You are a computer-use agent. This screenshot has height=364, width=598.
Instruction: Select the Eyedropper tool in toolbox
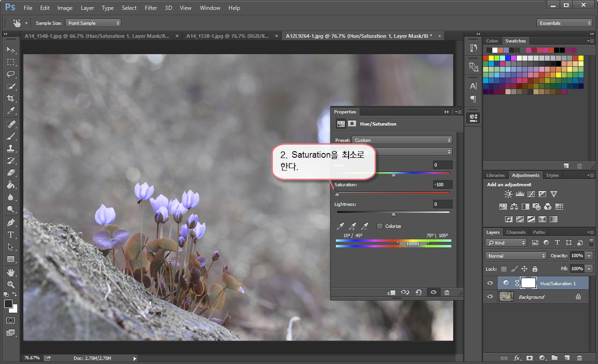pyautogui.click(x=11, y=111)
